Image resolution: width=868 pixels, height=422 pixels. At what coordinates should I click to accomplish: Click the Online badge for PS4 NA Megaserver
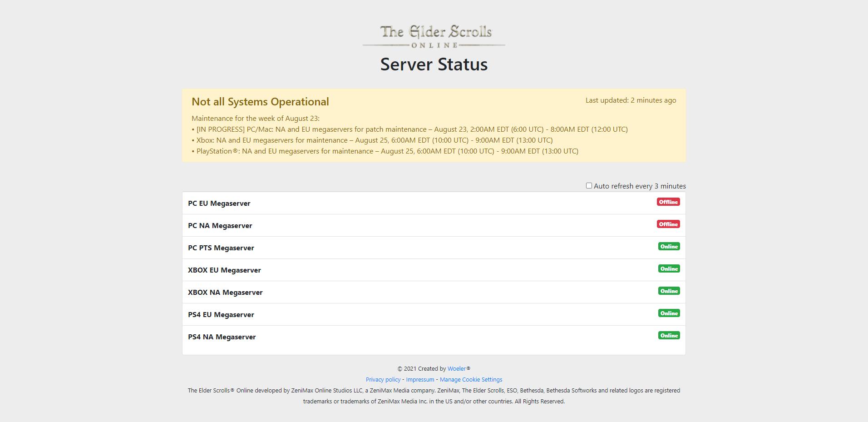coord(669,335)
